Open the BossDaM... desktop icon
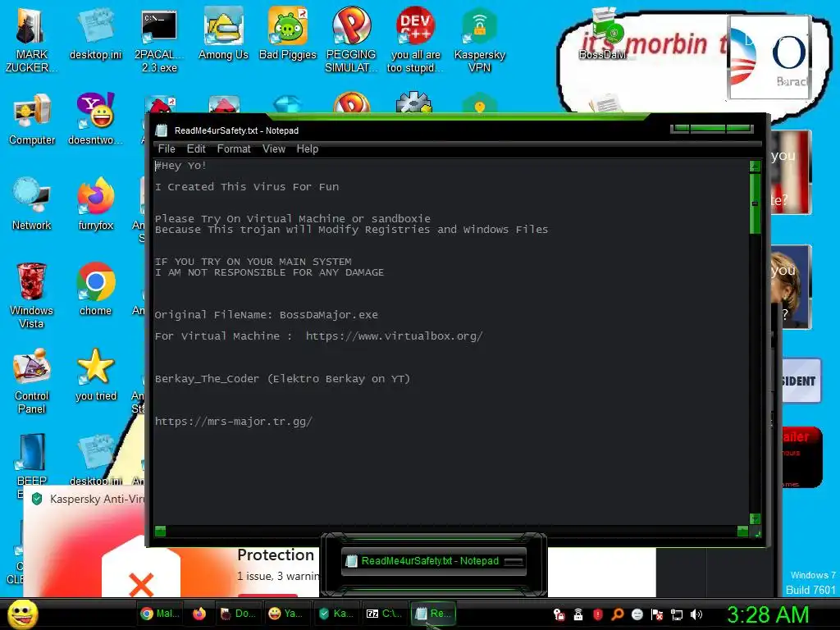 [605, 33]
